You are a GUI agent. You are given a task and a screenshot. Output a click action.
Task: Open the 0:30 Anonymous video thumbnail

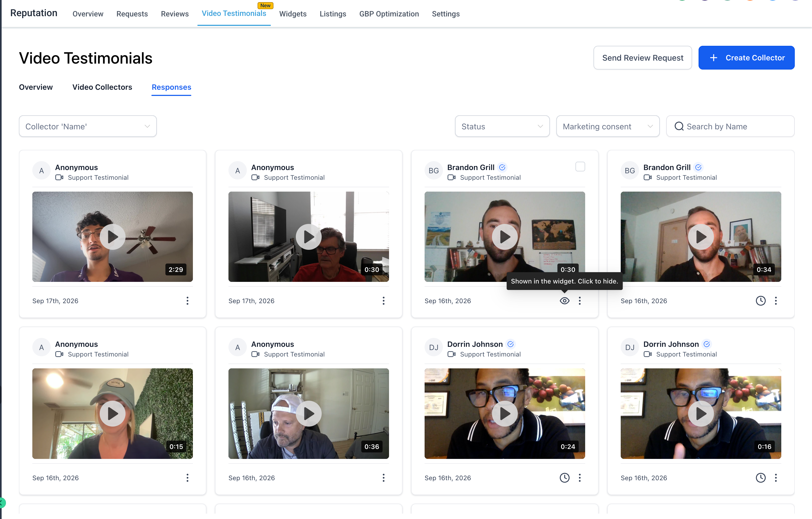point(308,237)
